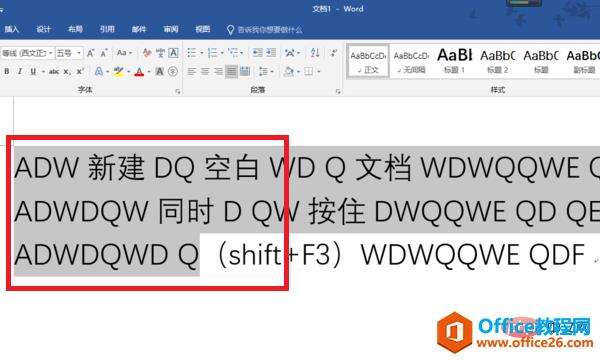
Task: Click the Tell Me search box
Action: coord(264,29)
